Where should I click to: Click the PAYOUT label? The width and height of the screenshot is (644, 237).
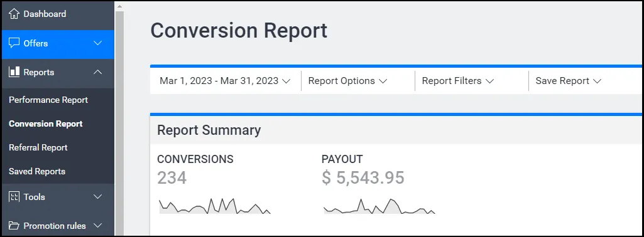342,159
